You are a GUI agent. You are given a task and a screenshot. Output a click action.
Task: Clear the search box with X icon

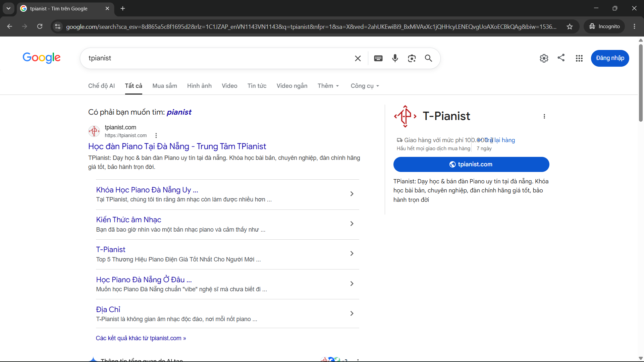point(358,58)
